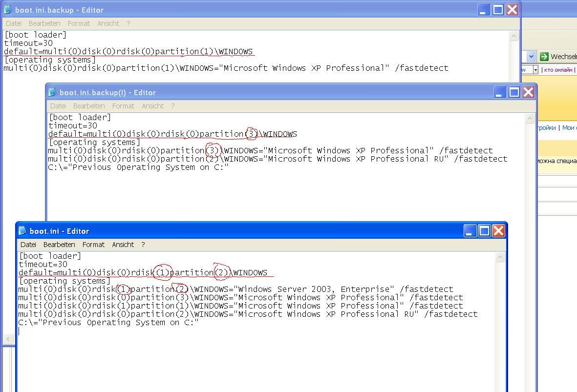The height and width of the screenshot is (392, 577).
Task: Click scroll-up arrow in boot.ini.backup(I) window
Action: (530, 119)
